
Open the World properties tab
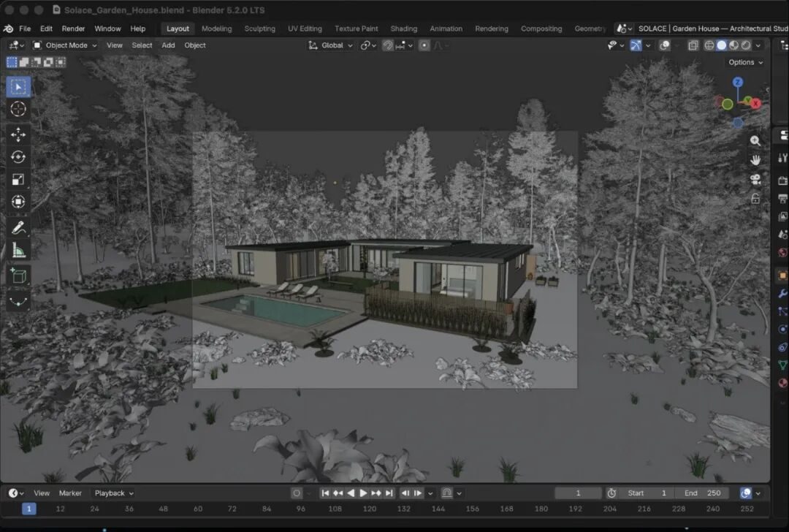[783, 253]
